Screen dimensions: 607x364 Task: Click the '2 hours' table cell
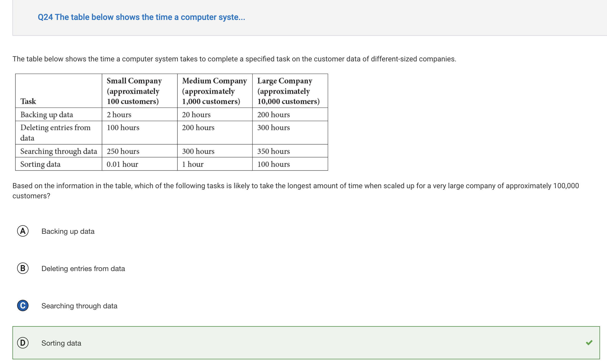click(140, 114)
